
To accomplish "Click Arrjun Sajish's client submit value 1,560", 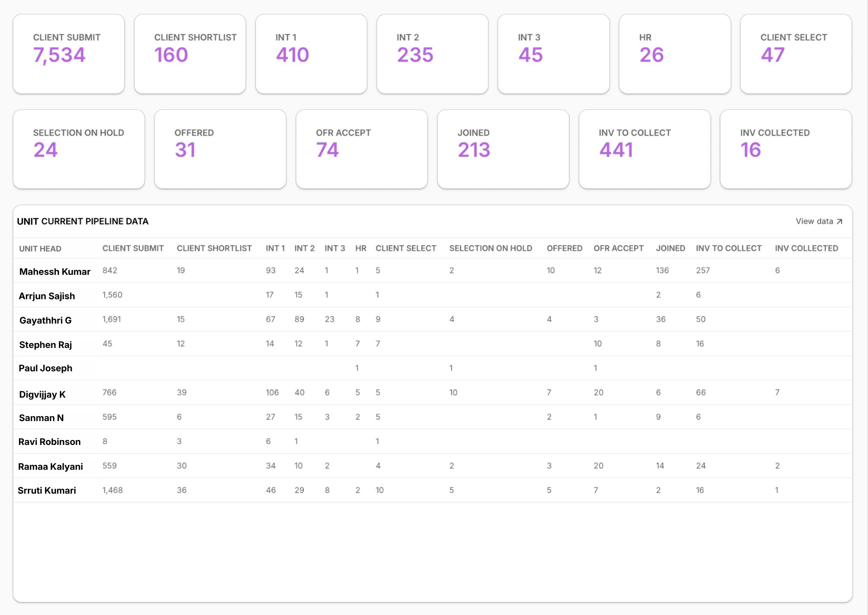I will (113, 295).
